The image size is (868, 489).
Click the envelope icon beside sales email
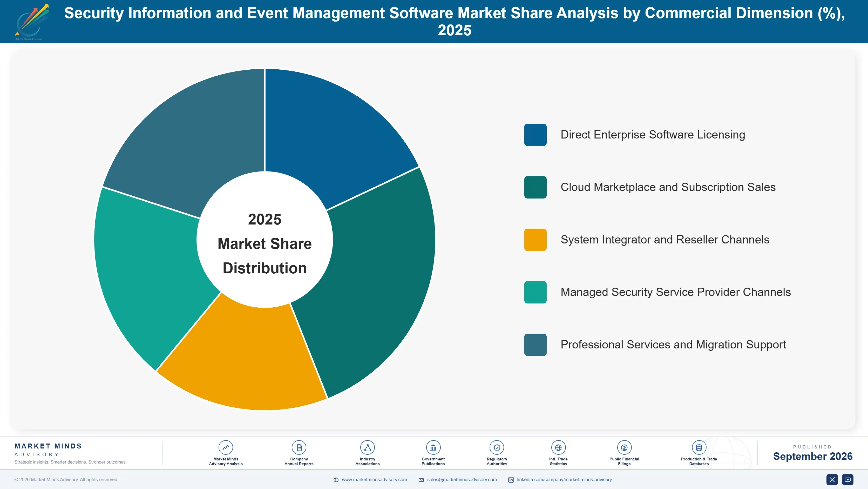(421, 480)
